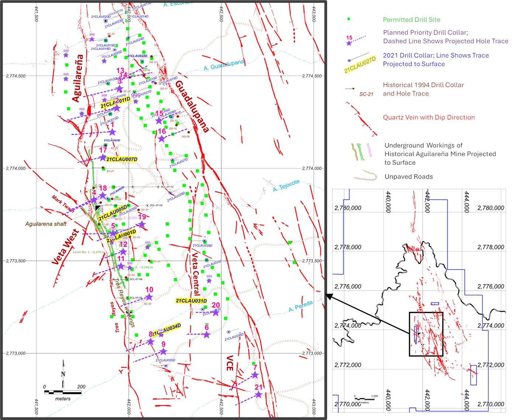Click the purple star labeled 19

tap(142, 224)
